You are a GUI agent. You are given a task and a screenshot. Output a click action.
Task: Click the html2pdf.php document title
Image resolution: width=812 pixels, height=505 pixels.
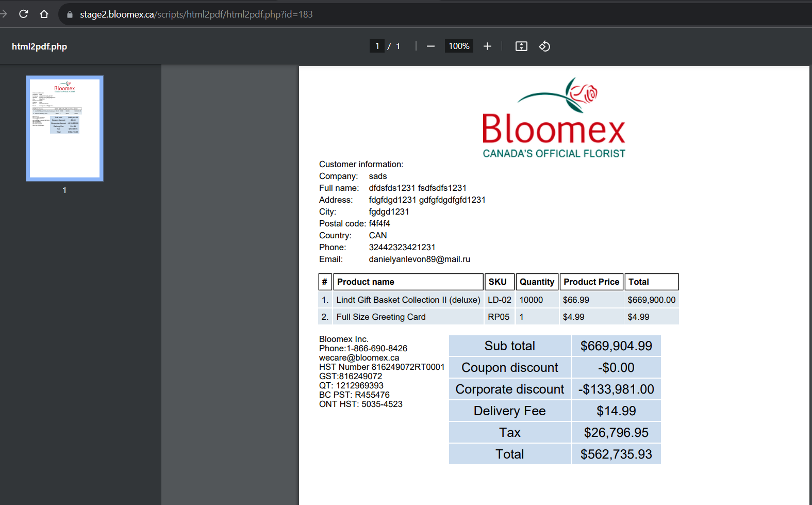(40, 46)
